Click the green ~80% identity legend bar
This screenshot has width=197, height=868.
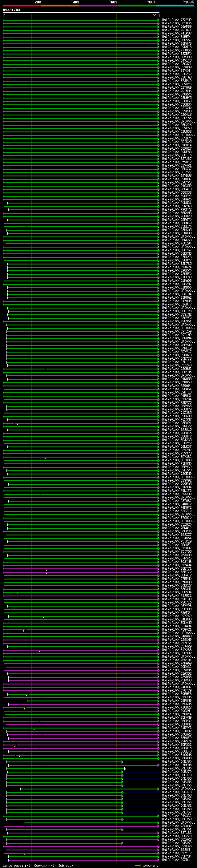coord(137,6)
